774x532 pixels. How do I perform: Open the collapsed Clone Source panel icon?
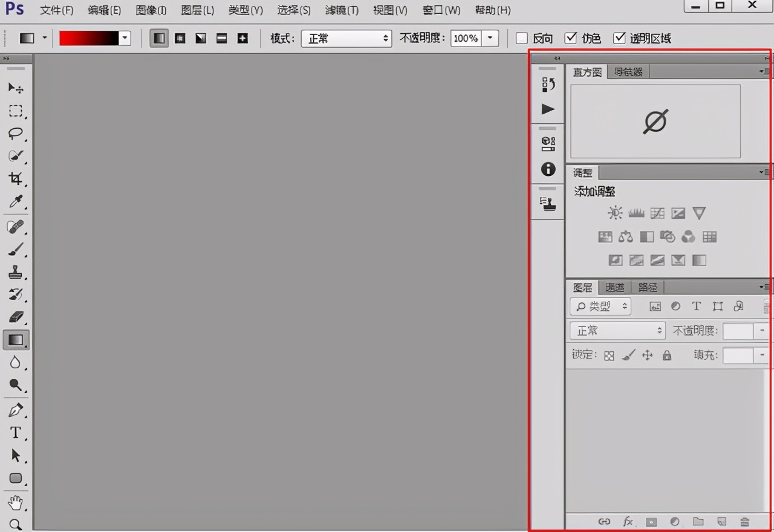pyautogui.click(x=548, y=204)
